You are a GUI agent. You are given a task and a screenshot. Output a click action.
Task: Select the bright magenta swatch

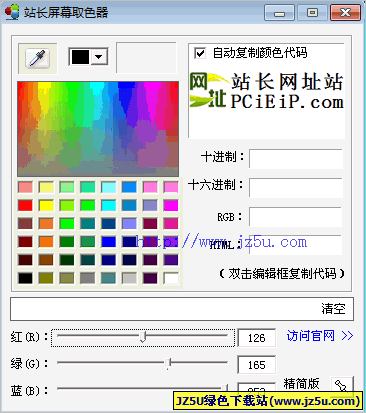pyautogui.click(x=171, y=205)
